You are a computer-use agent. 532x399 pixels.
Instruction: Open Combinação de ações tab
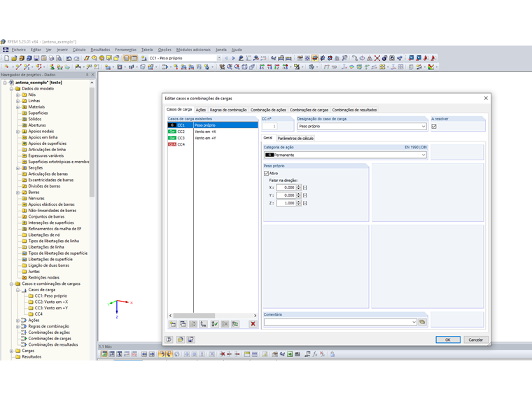point(268,110)
